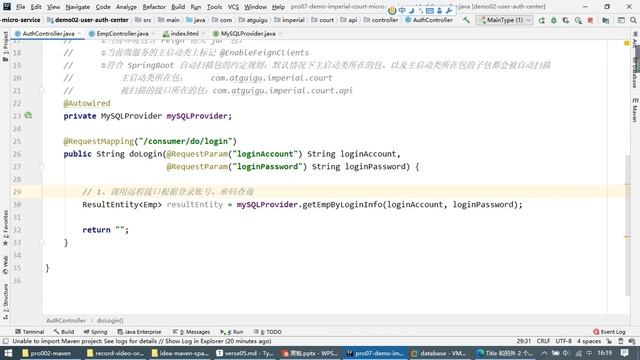The width and height of the screenshot is (640, 360).
Task: Click AuthController in bottom editor breadcrumb
Action: [66, 320]
